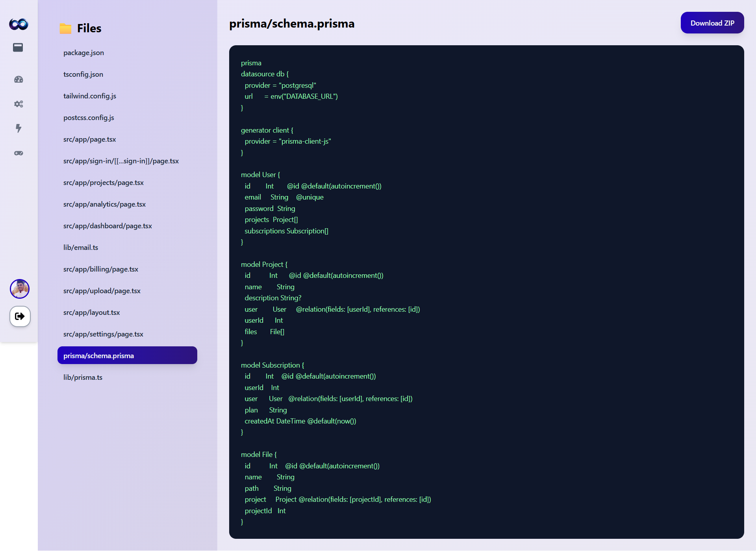Open tailwind.config.js file
756x551 pixels.
click(x=90, y=96)
